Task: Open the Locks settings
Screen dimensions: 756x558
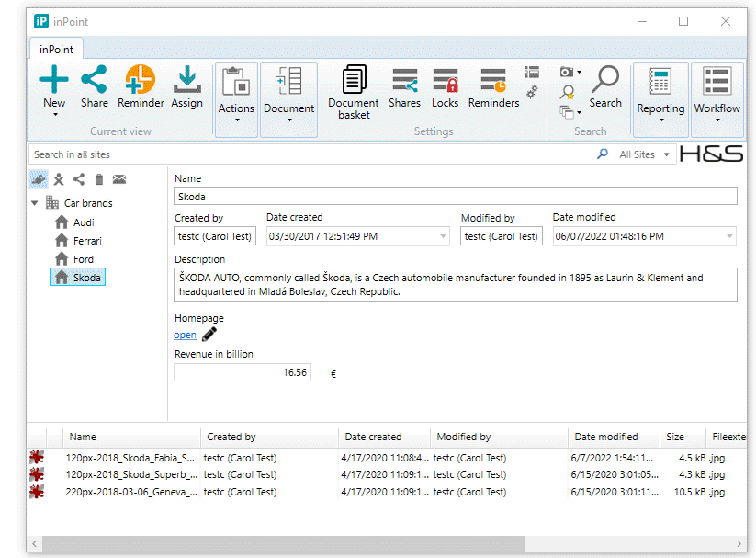Action: pos(445,81)
